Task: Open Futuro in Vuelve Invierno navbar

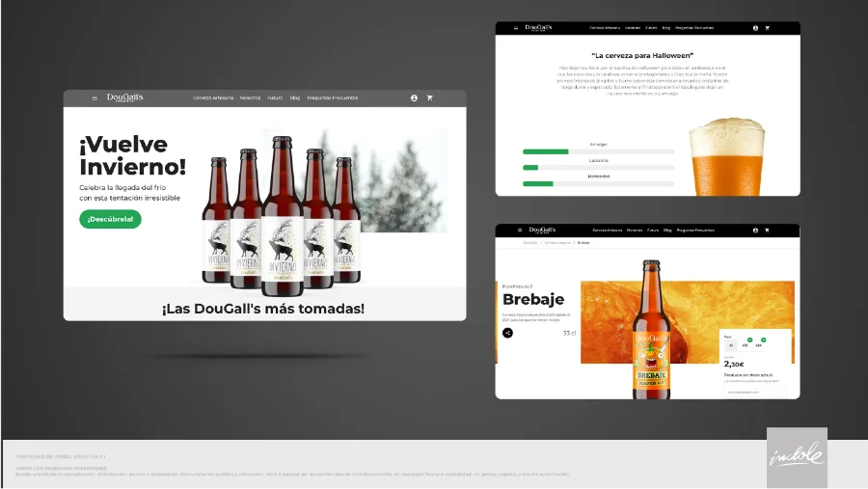Action: 275,98
